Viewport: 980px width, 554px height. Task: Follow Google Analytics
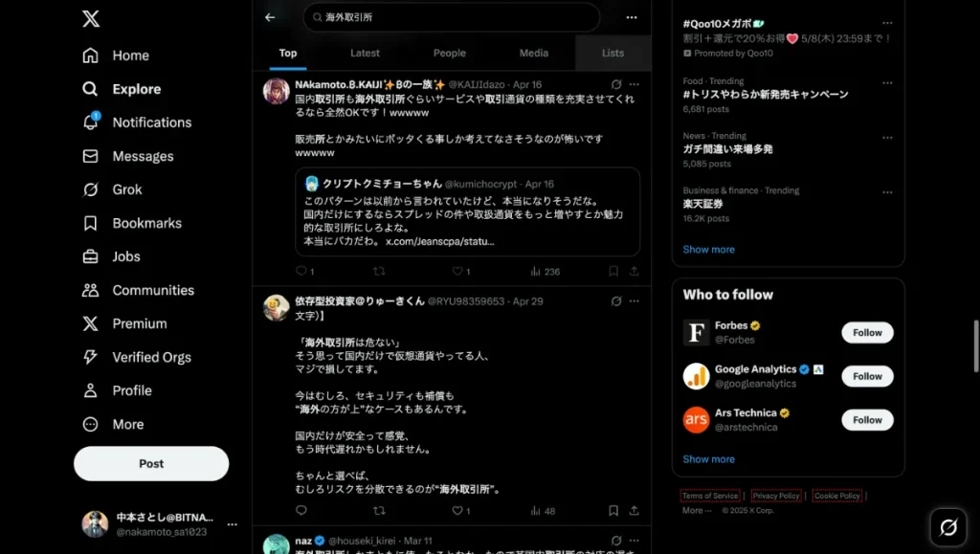867,377
